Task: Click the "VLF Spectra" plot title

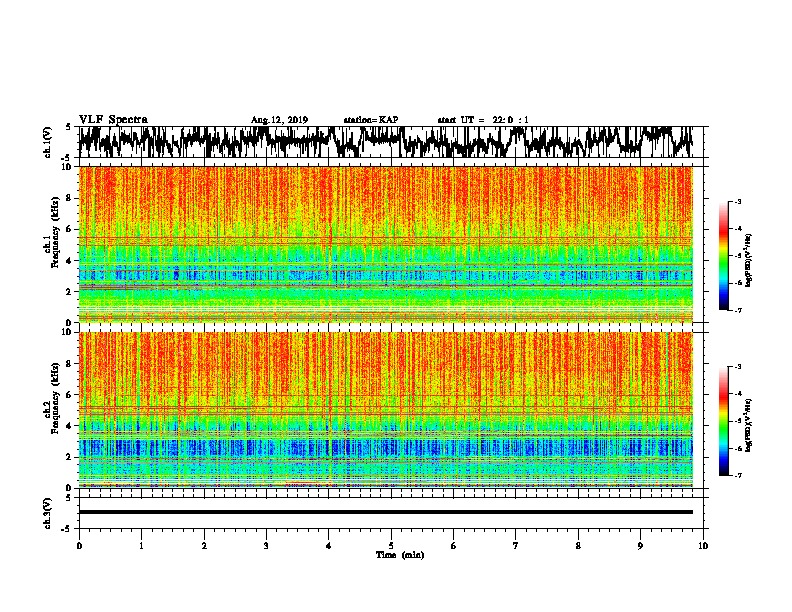Action: pyautogui.click(x=113, y=120)
